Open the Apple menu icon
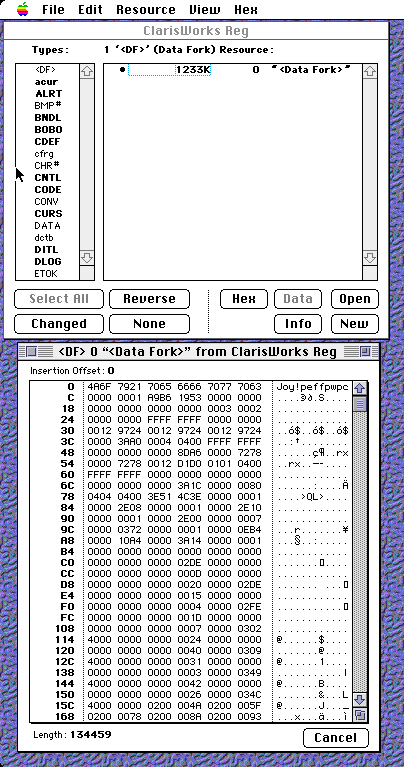 [x=22, y=9]
